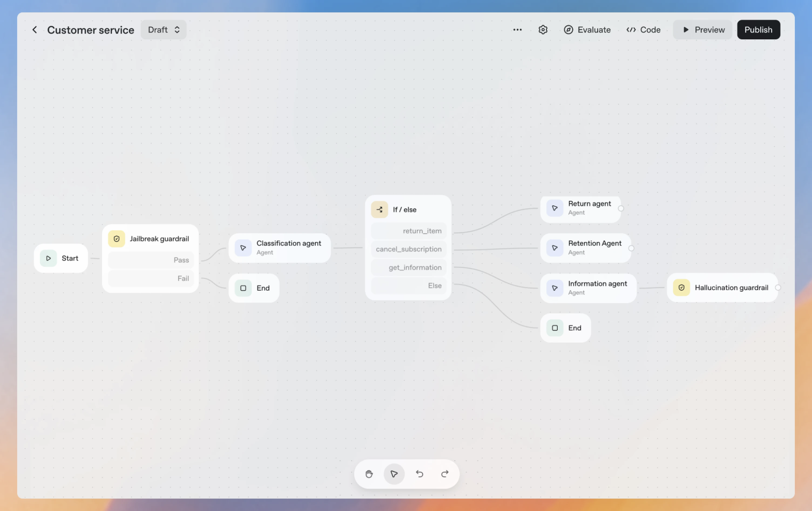Go back using the left chevron
This screenshot has height=511, width=812.
35,30
